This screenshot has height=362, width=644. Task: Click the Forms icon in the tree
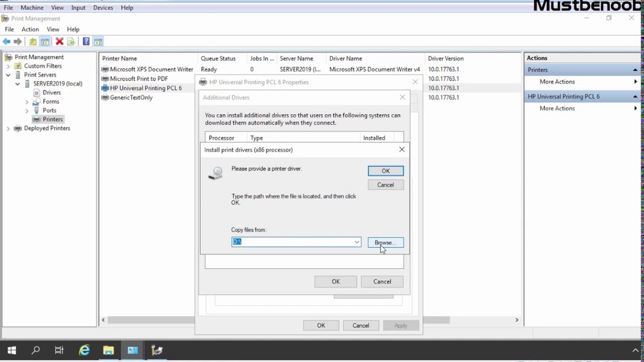[37, 102]
